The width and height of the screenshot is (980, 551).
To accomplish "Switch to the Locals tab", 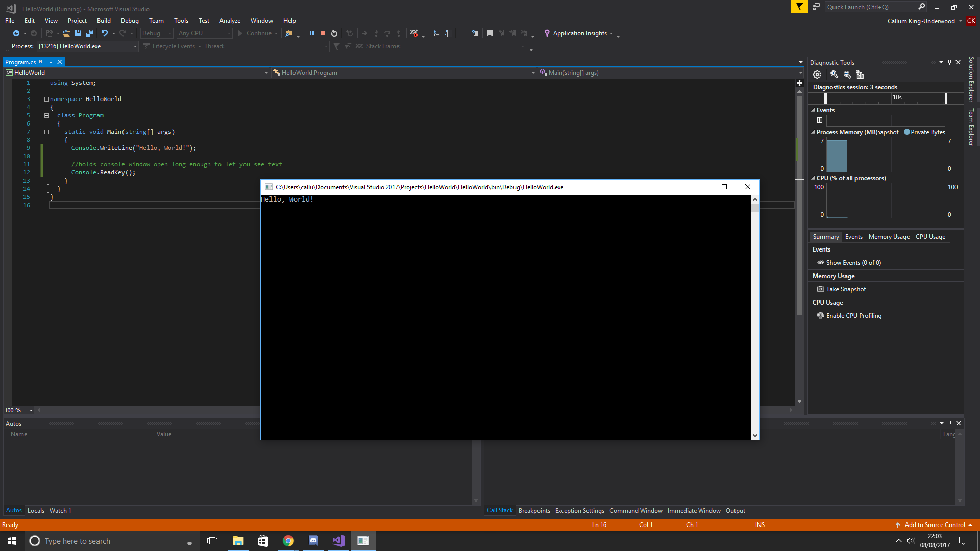I will tap(36, 511).
